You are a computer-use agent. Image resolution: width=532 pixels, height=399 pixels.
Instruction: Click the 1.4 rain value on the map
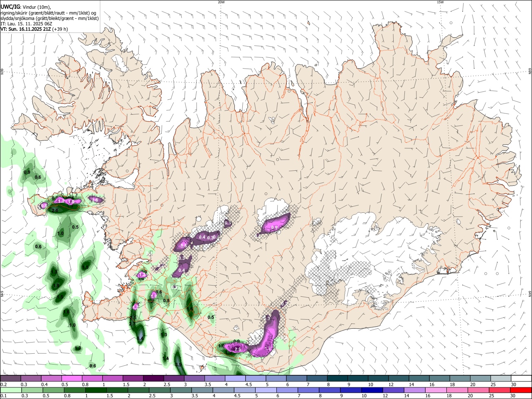click(x=165, y=358)
